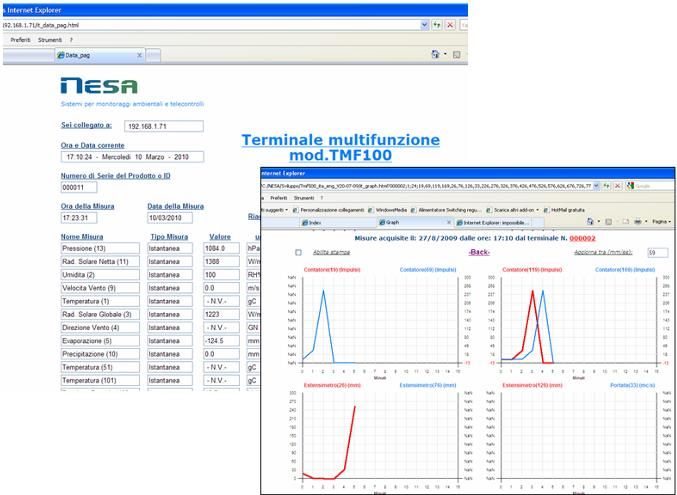Image resolution: width=677 pixels, height=495 pixels.
Task: Click the printer icon in Graph window
Action: [638, 222]
